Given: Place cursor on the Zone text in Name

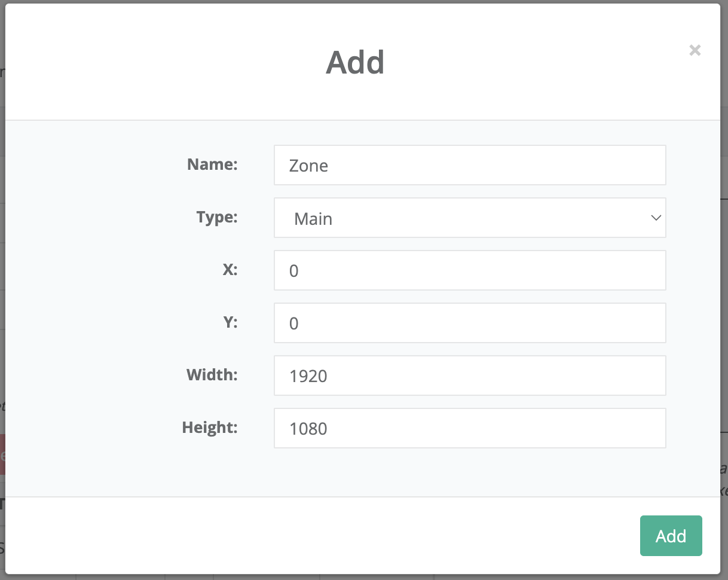Looking at the screenshot, I should pos(308,166).
